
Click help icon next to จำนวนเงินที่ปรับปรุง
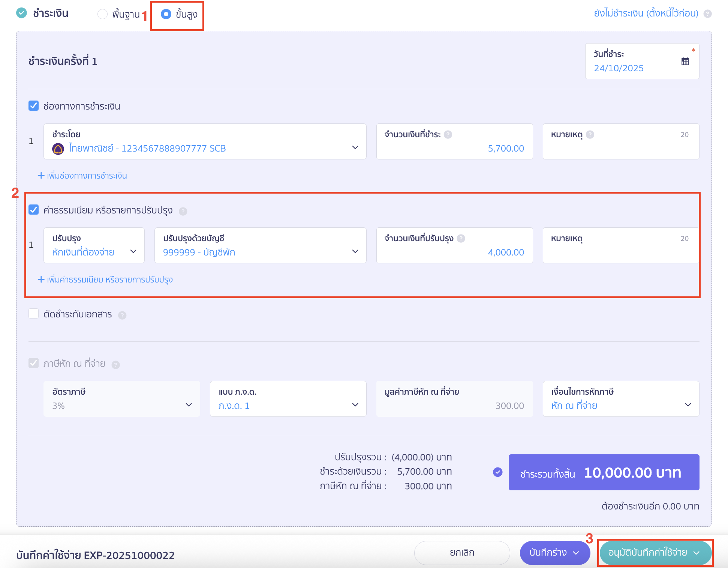coord(461,239)
